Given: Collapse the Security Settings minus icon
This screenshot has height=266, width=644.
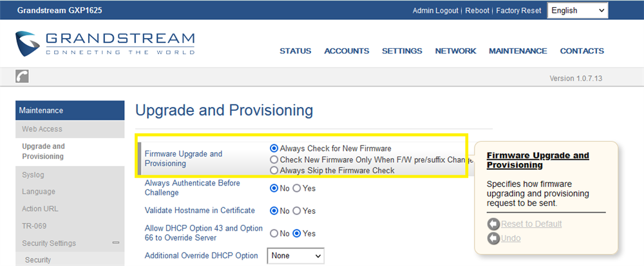Looking at the screenshot, I should (116, 243).
